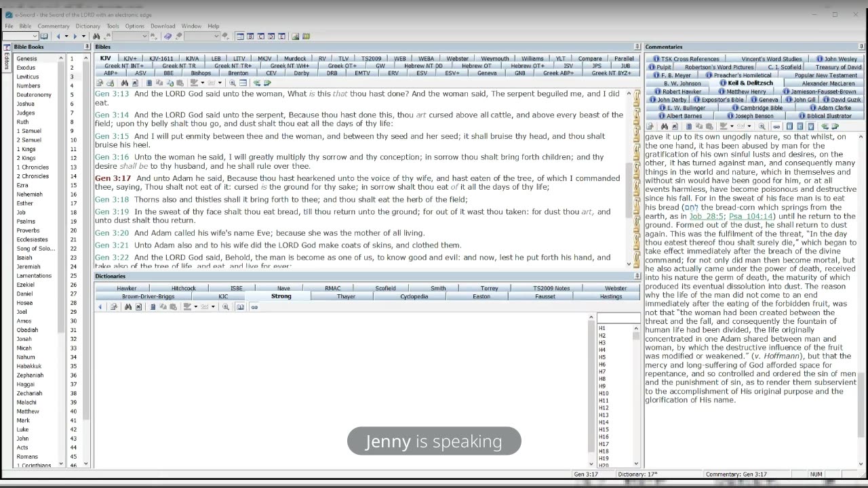Select the Editor layout 'E' icon
The image size is (868, 488).
[x=281, y=36]
